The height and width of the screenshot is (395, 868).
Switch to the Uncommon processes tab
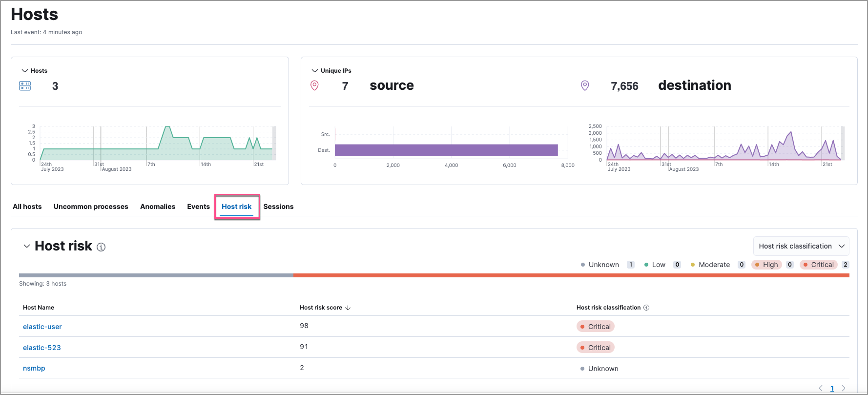tap(91, 207)
